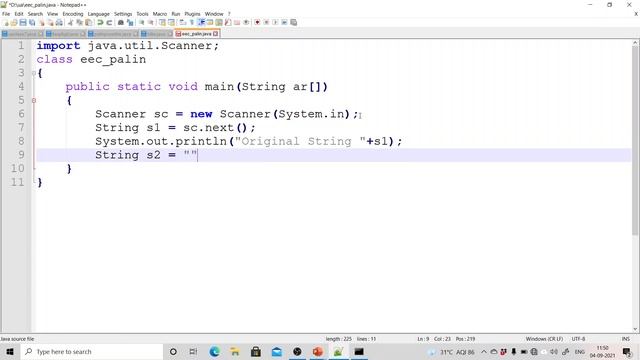Click the Save Current Recorded Macro icon

pos(293,22)
